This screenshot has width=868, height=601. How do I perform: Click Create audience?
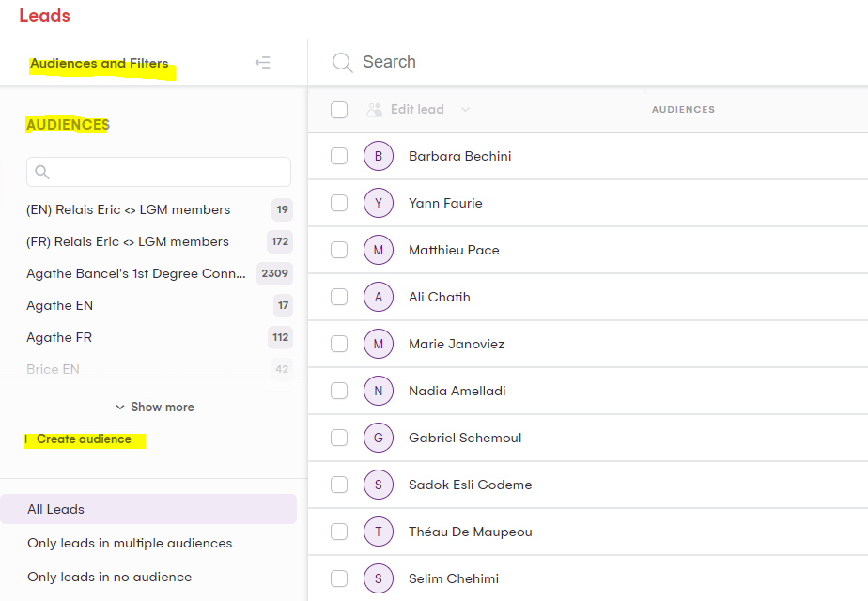click(x=83, y=439)
